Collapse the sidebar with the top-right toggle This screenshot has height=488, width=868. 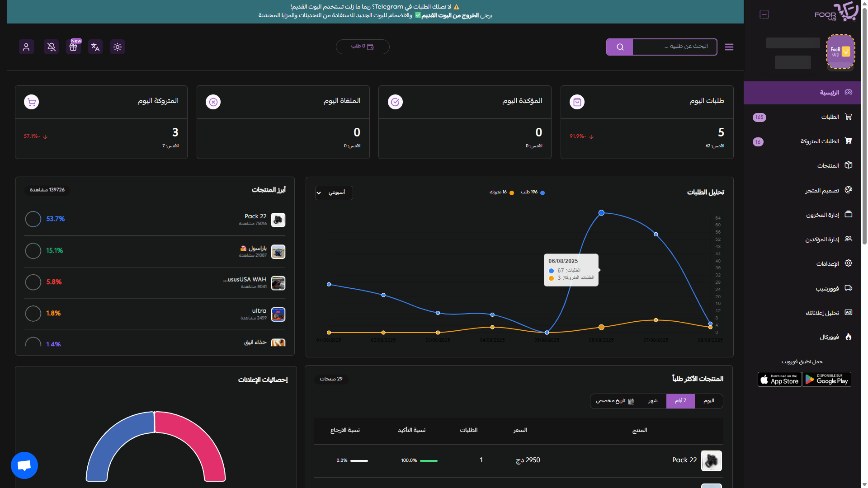[x=764, y=14]
